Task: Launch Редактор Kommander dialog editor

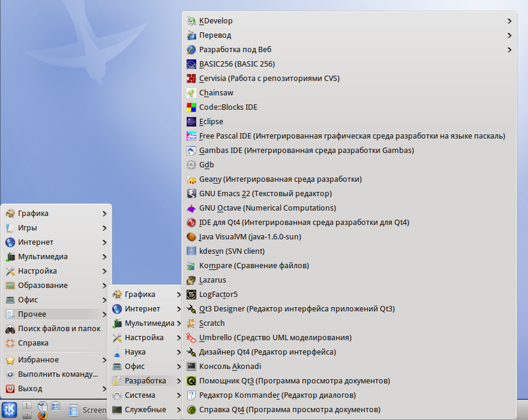Action: click(x=349, y=396)
